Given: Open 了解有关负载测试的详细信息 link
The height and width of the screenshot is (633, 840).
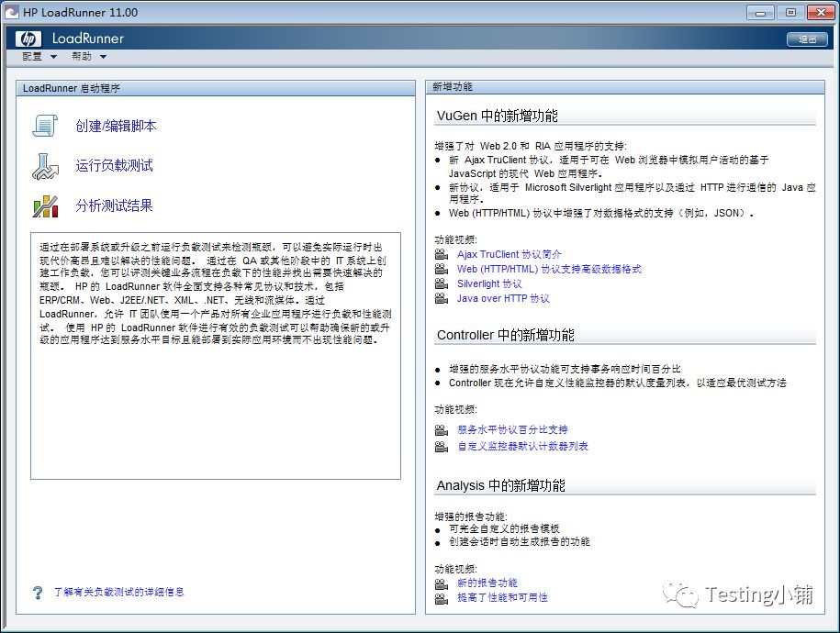Looking at the screenshot, I should 119,593.
